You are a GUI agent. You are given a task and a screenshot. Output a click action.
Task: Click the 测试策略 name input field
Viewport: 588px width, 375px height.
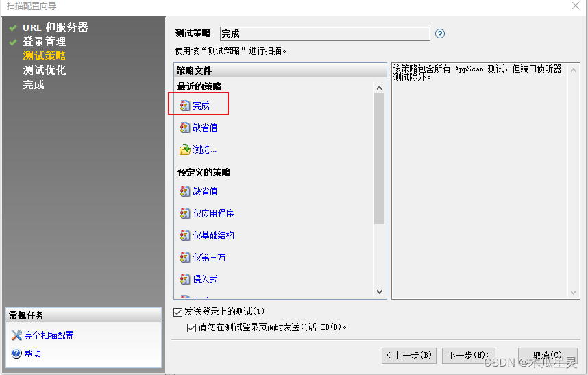325,34
